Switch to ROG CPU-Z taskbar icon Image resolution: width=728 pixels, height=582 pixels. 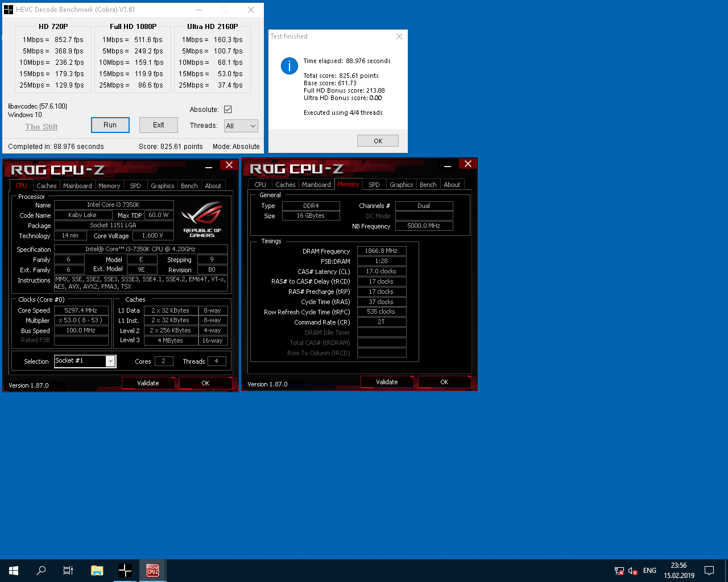click(x=152, y=571)
